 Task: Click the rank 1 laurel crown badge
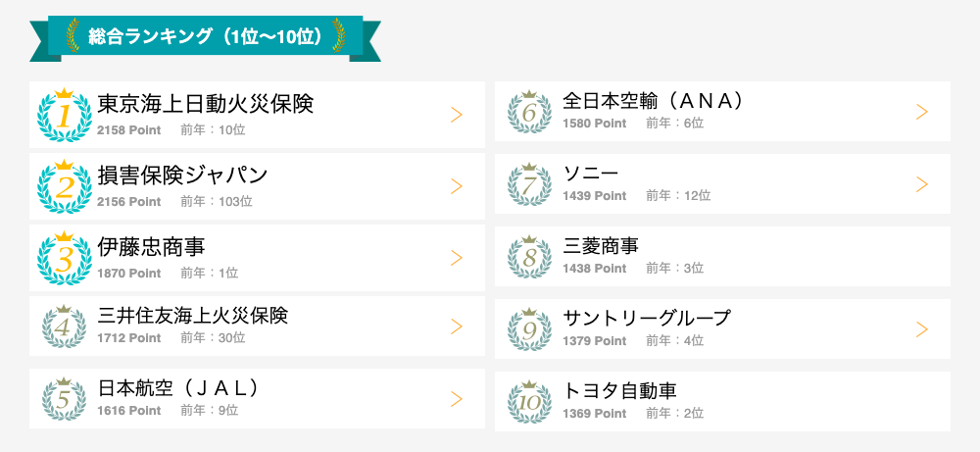click(x=64, y=115)
